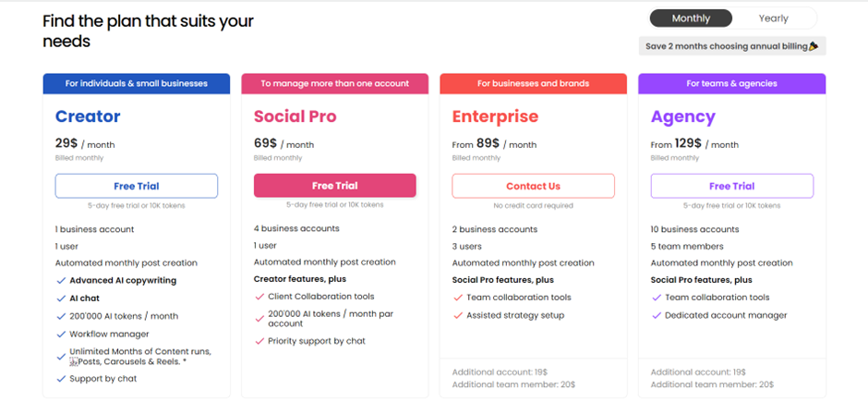This screenshot has width=868, height=414.
Task: Start the Agency plan Free Trial
Action: [732, 187]
